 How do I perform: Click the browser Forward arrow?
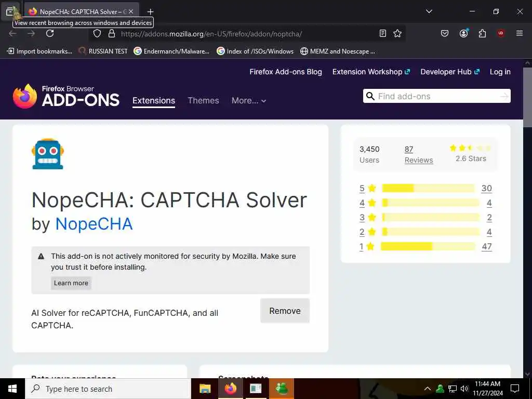[31, 33]
